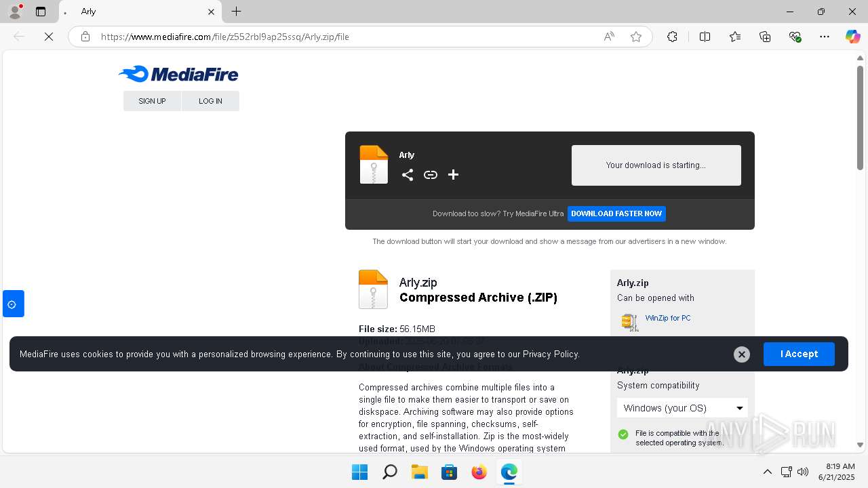Open Edge Settings and more menu
The height and width of the screenshot is (488, 868).
pos(825,37)
